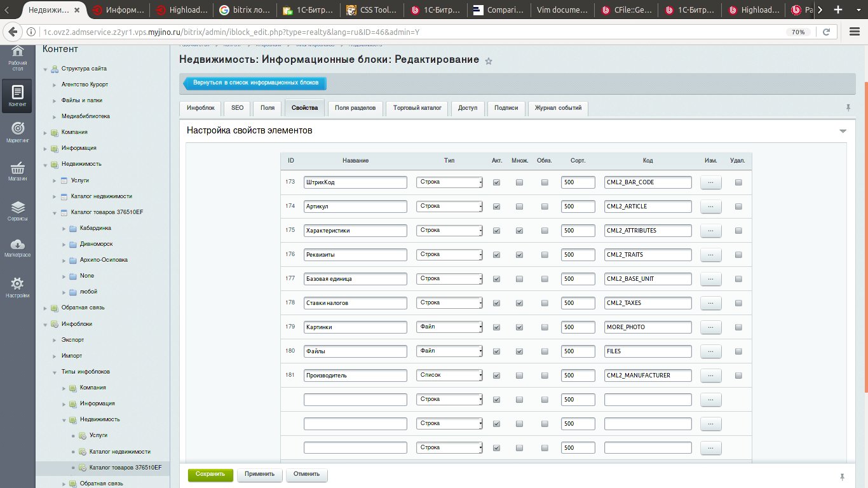Open the Маркетинг sidebar section
This screenshot has height=488, width=868.
(x=18, y=132)
